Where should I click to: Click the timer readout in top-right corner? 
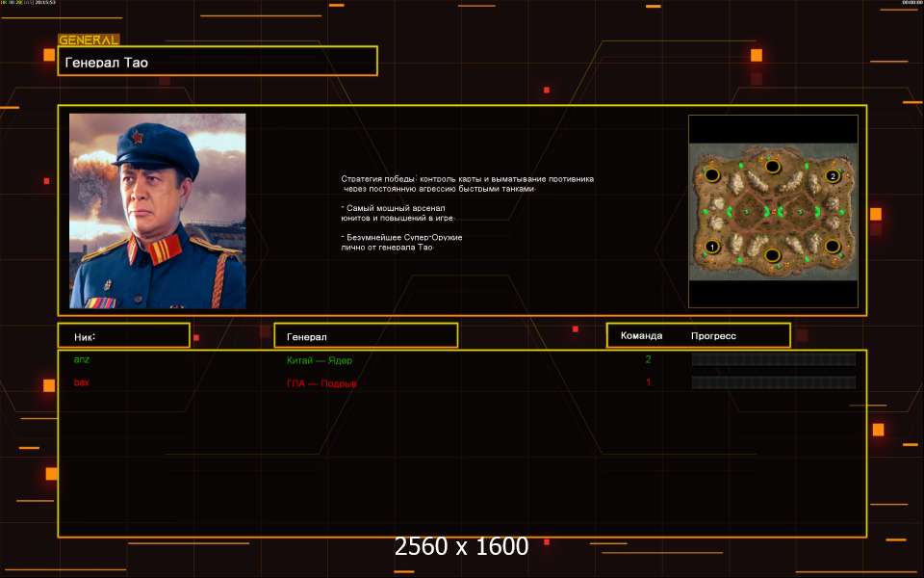pyautogui.click(x=911, y=2)
